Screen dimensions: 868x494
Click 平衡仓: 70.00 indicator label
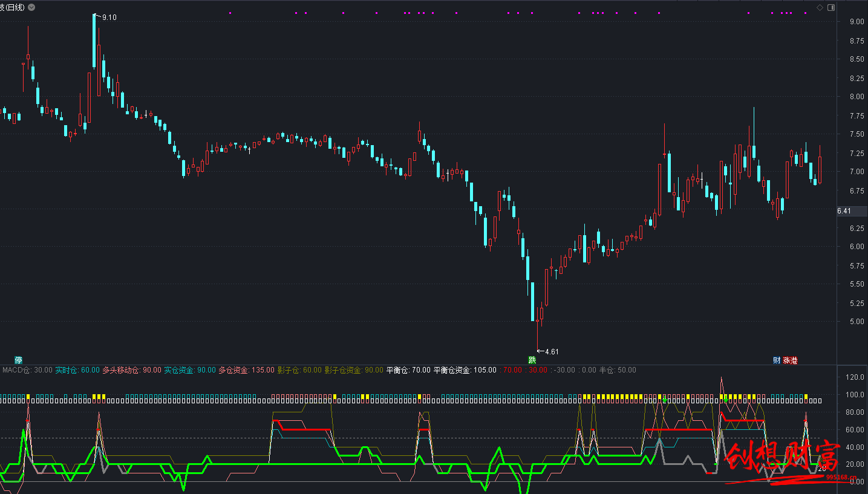(408, 369)
